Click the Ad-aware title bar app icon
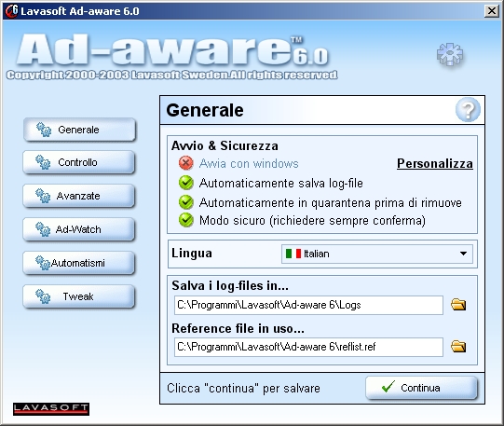504x426 pixels. pos(11,11)
